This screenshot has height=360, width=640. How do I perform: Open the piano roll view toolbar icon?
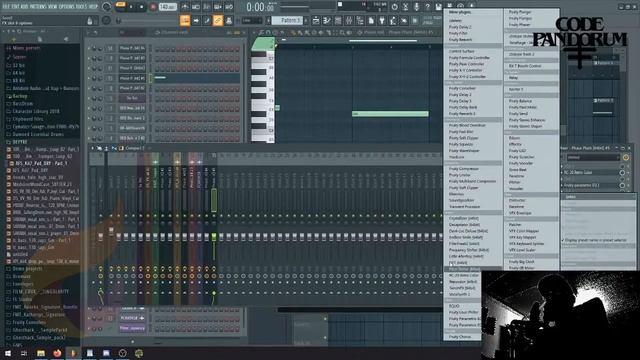point(327,20)
